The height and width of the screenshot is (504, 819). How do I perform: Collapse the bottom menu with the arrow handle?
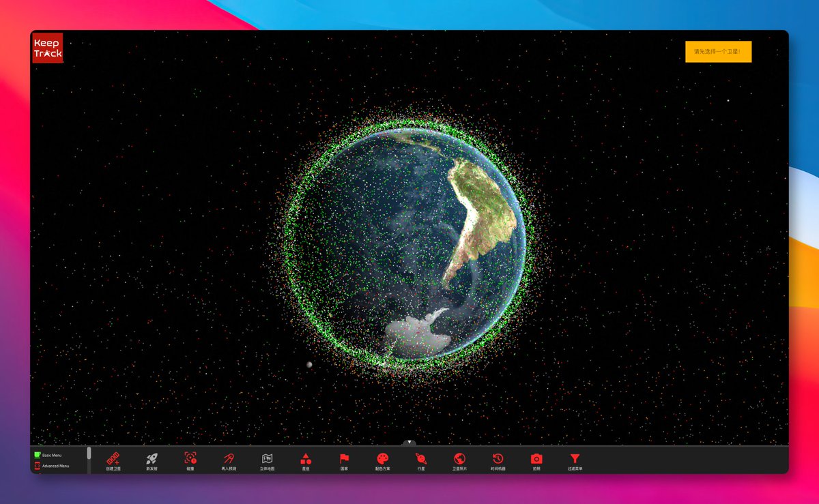tap(409, 443)
